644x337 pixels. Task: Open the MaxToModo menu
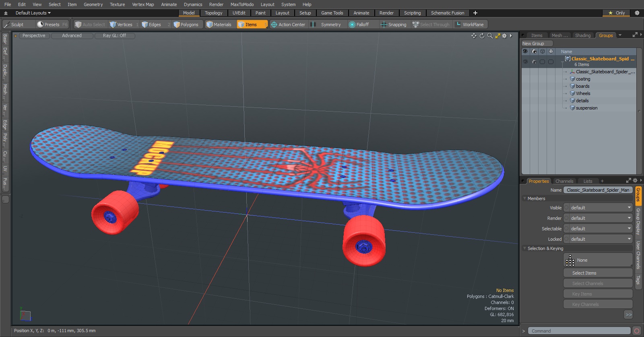point(242,4)
